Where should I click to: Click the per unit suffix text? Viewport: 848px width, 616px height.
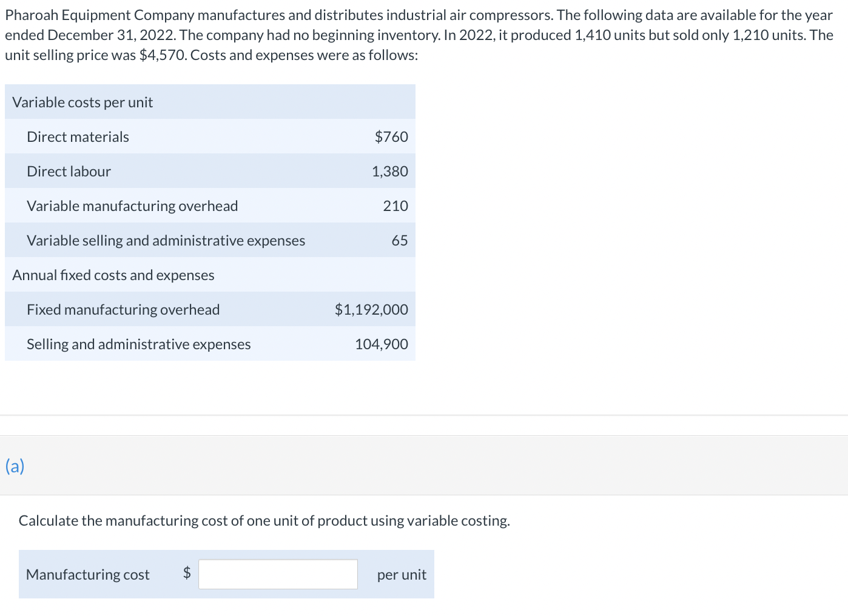point(402,575)
